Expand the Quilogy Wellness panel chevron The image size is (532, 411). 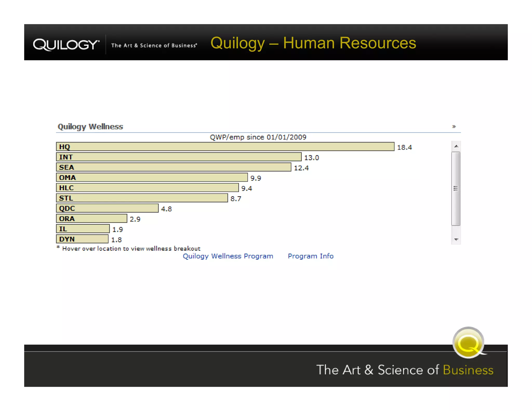[454, 127]
